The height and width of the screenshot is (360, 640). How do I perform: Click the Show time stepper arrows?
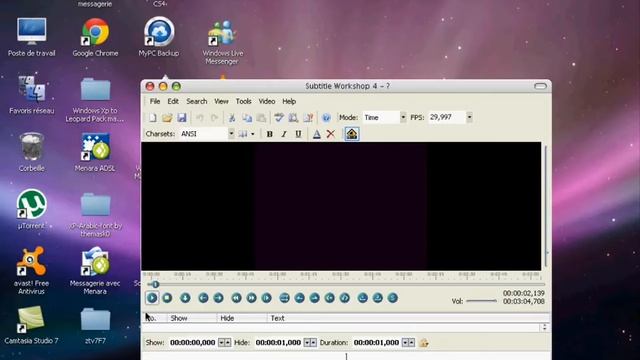pos(224,342)
